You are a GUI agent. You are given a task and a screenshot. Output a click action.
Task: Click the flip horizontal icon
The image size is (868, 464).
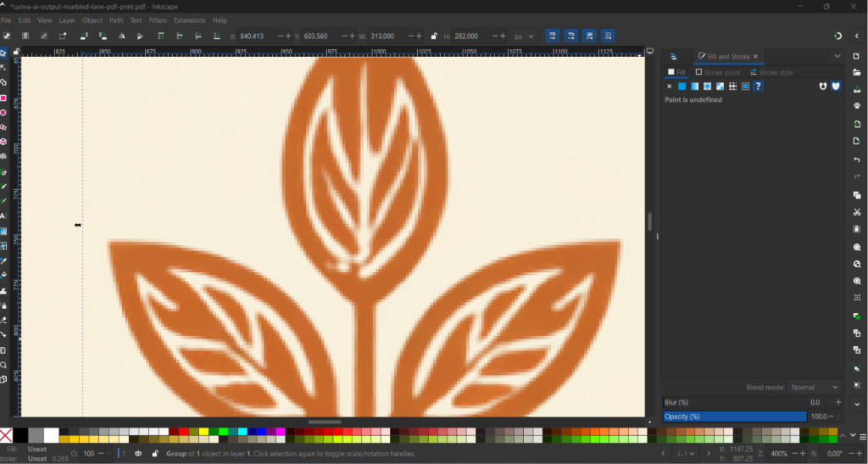[x=121, y=36]
